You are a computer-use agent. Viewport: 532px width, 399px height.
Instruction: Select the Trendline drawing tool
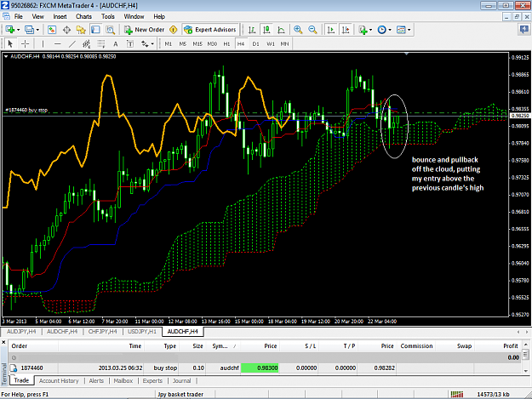[x=72, y=43]
